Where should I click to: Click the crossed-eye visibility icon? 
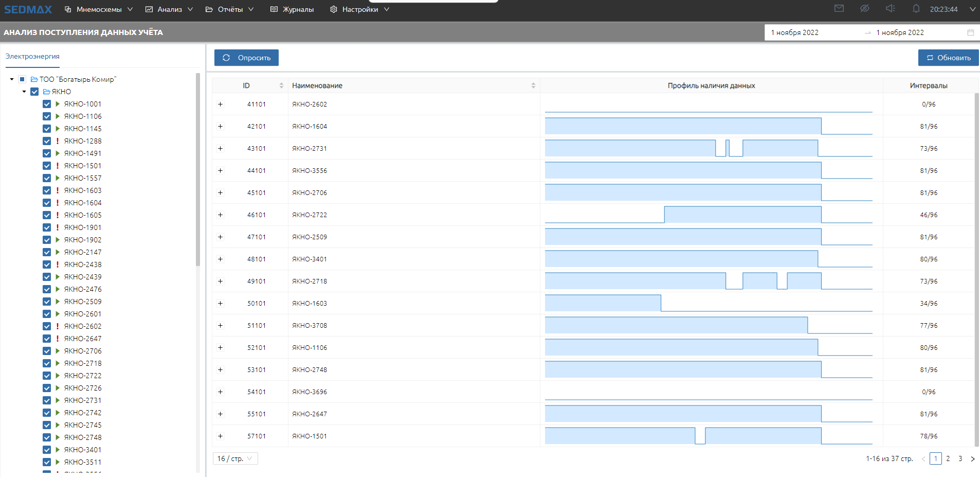click(865, 9)
